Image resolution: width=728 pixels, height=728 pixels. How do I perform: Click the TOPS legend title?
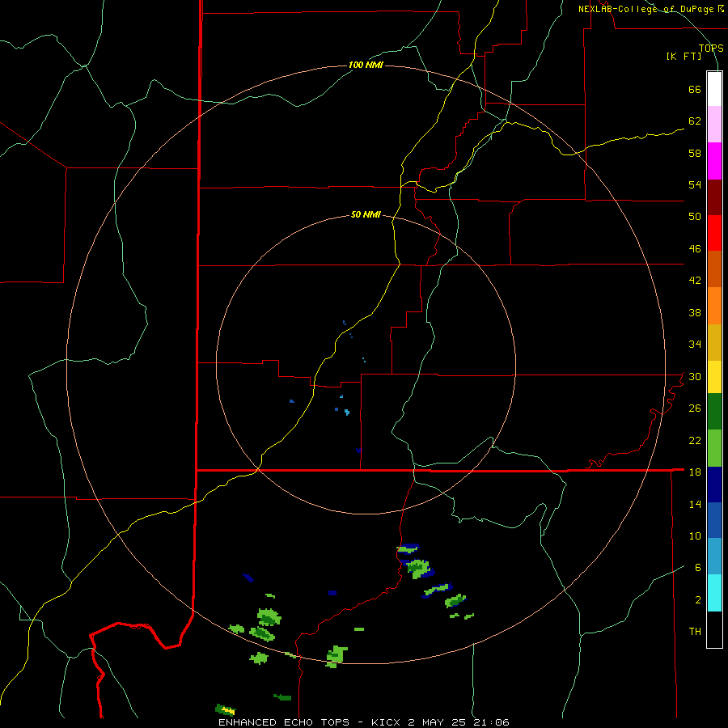[711, 48]
